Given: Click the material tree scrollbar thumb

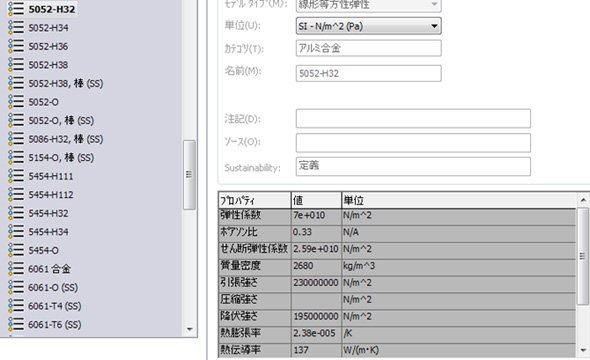Looking at the screenshot, I should [x=189, y=175].
